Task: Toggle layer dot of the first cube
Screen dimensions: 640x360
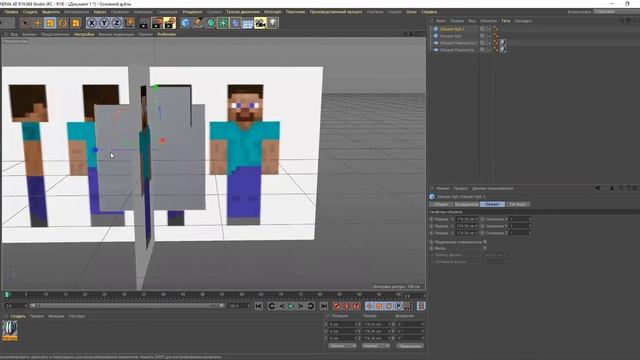Action: tap(482, 29)
